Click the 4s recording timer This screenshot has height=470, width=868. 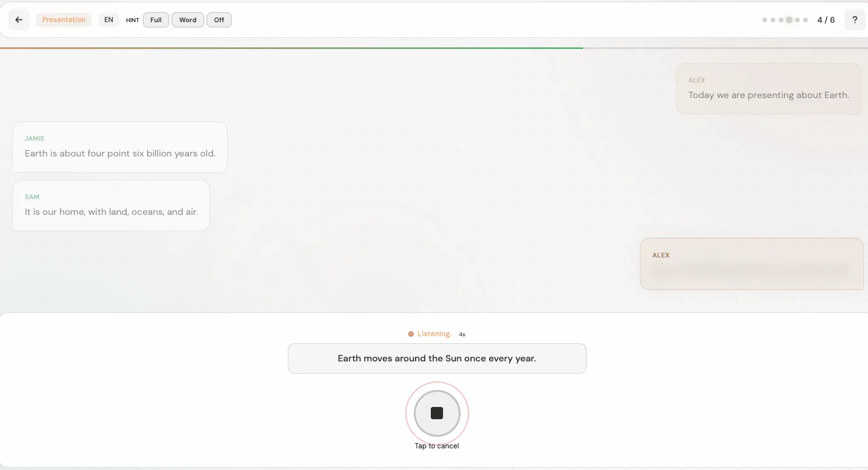(462, 335)
